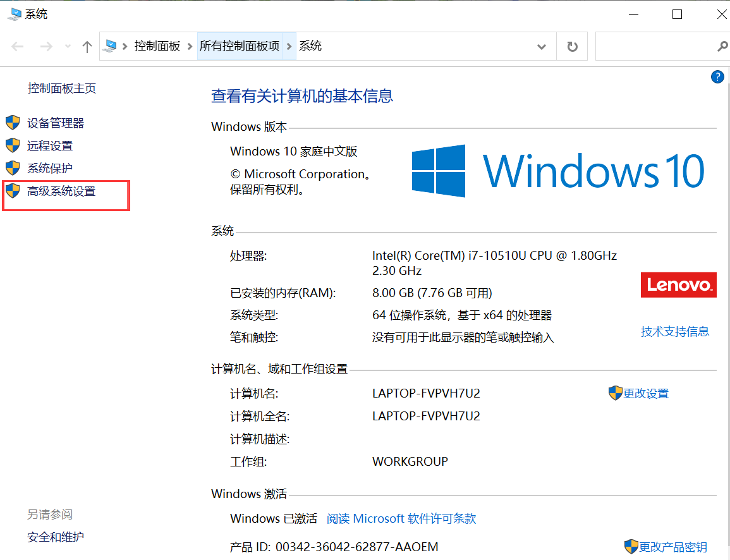Open 设备管理器 from the sidebar

pyautogui.click(x=56, y=123)
